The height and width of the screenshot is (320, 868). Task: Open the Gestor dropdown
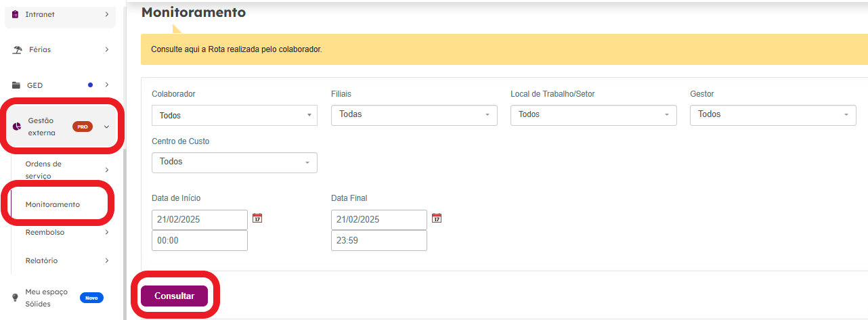(773, 115)
